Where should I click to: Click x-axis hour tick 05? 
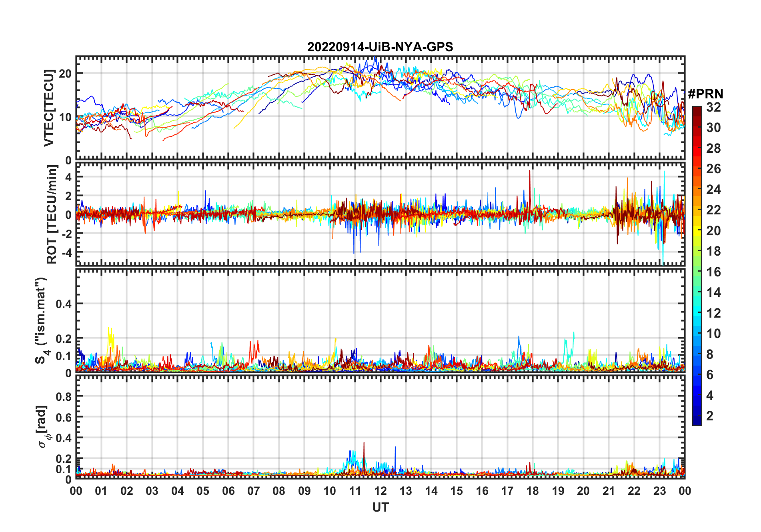(x=203, y=491)
